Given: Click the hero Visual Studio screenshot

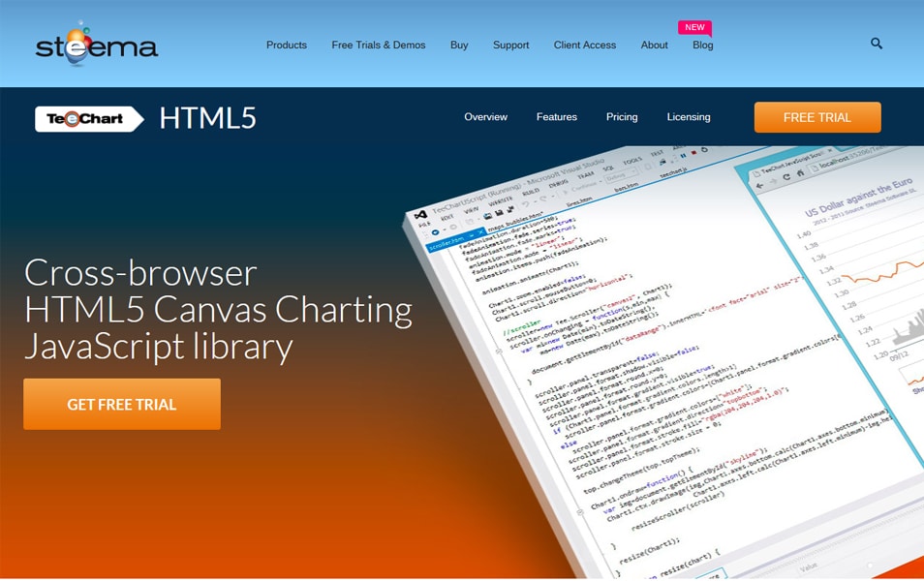Looking at the screenshot, I should point(662,362).
